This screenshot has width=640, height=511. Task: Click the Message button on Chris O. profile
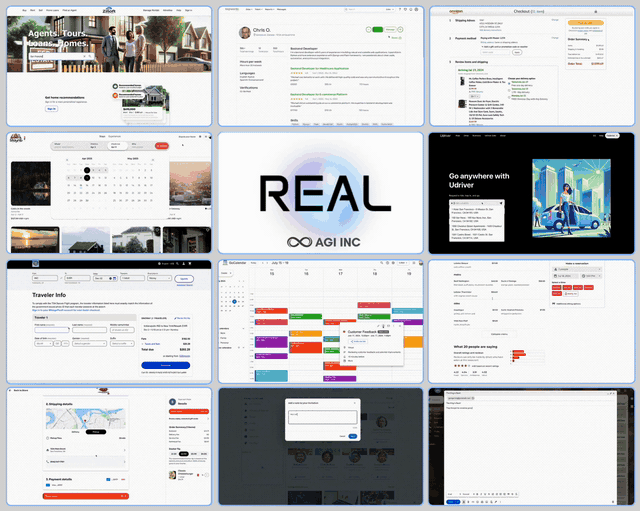391,29
